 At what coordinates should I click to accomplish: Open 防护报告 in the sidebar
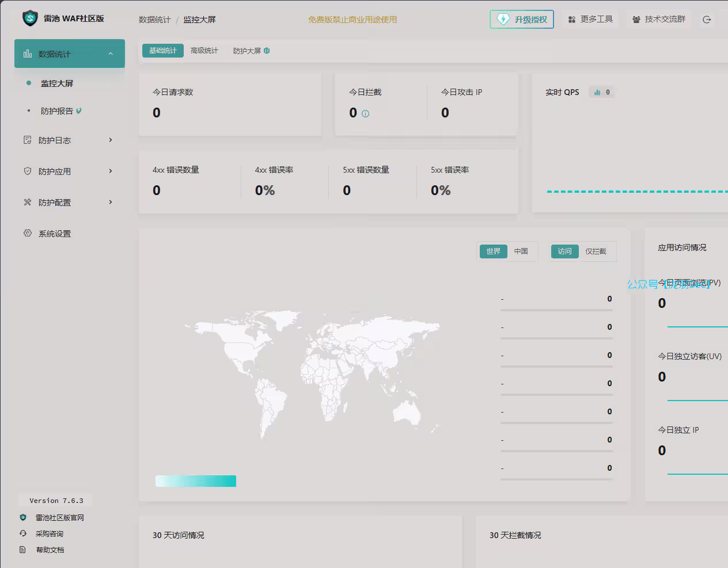tap(57, 111)
